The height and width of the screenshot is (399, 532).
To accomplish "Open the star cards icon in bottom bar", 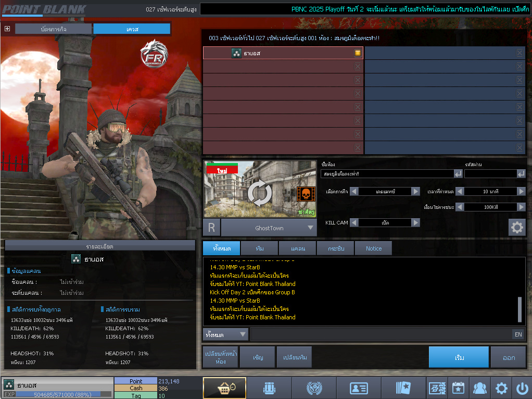I will [x=403, y=388].
